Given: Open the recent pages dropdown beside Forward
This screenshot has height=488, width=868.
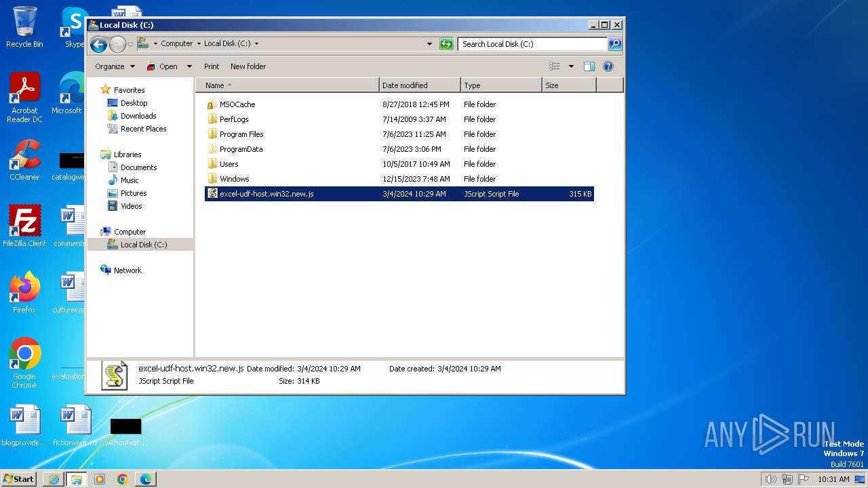Looking at the screenshot, I should (x=131, y=45).
